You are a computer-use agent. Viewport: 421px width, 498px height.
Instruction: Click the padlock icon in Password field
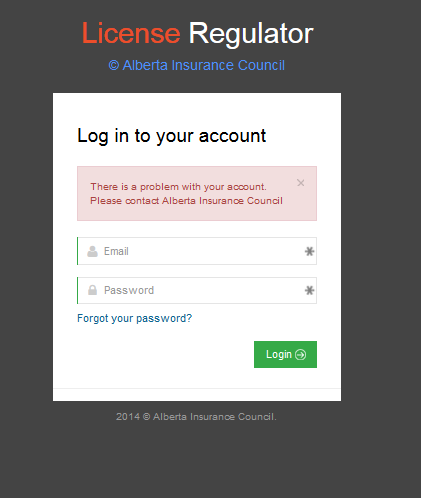(x=92, y=290)
